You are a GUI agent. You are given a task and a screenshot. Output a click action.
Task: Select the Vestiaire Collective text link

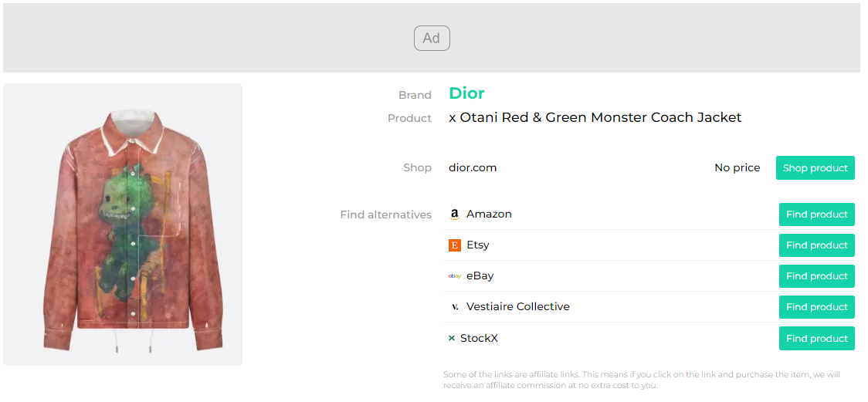pos(517,307)
